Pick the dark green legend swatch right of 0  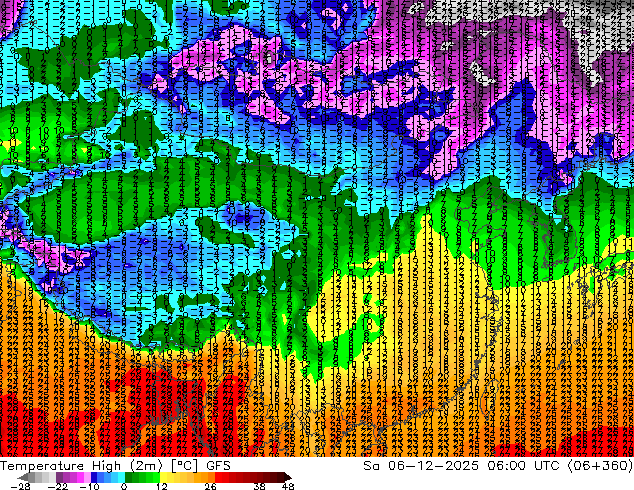129,477
